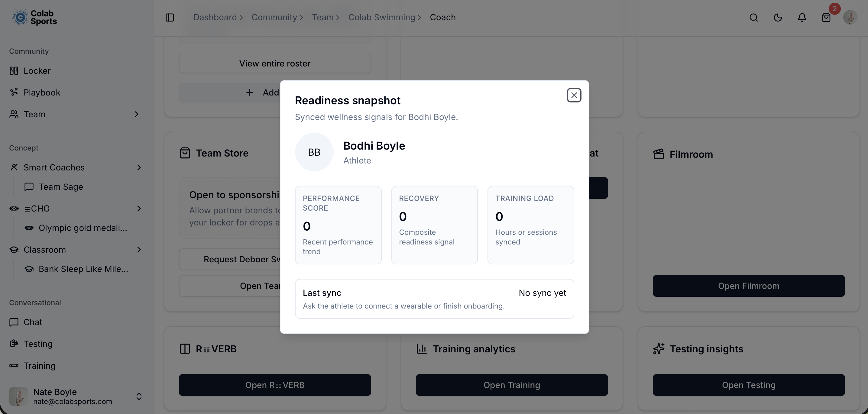Select the Playbook icon

coord(14,92)
